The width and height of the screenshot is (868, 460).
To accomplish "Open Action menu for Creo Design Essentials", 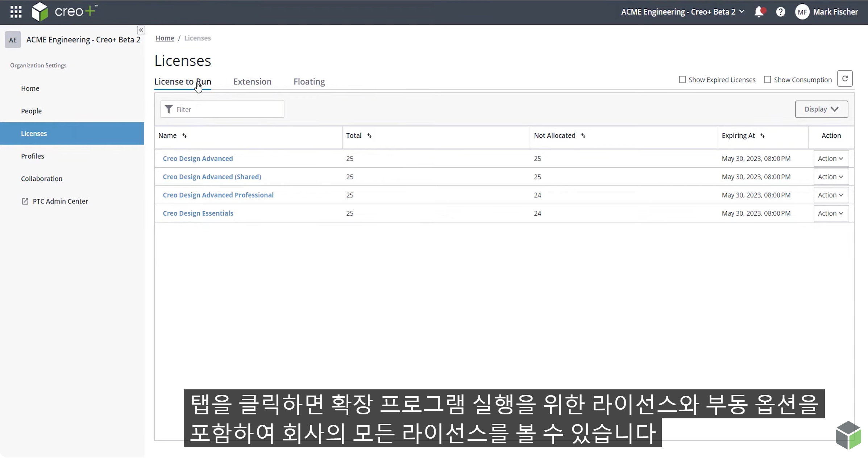I will point(831,213).
